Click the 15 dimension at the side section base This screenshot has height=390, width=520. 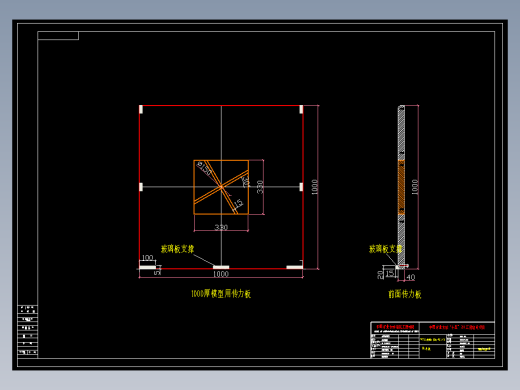(390, 274)
